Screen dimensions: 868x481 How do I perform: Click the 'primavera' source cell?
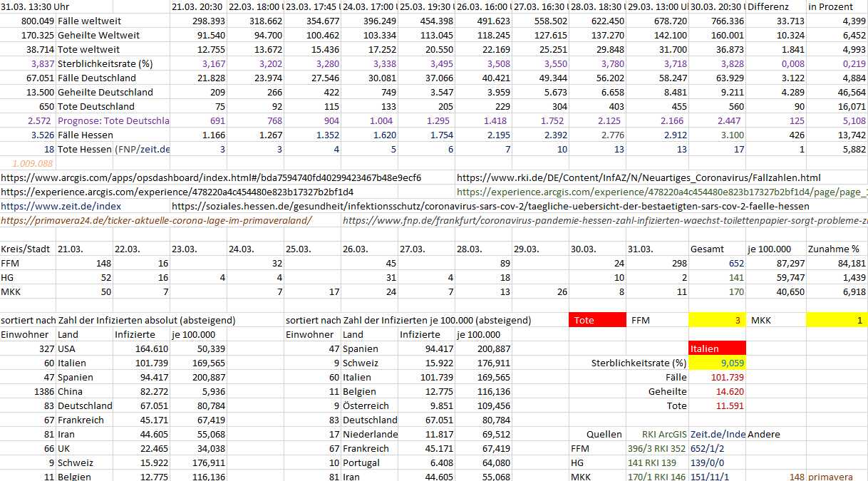(831, 477)
